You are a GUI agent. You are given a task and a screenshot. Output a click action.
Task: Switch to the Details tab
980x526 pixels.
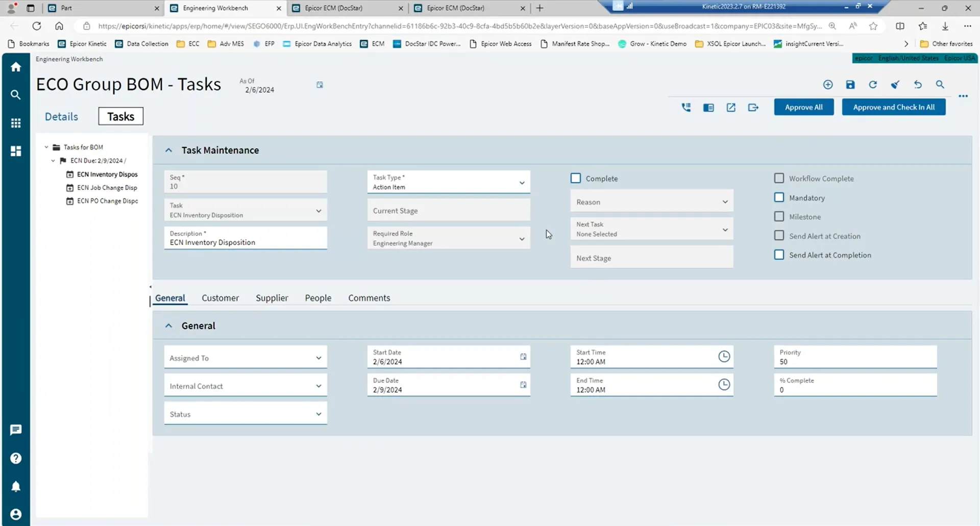(x=61, y=116)
